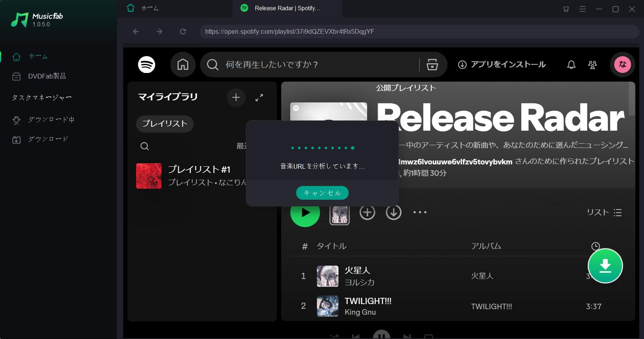Viewport: 644px width, 339px height.
Task: Click the Spotify URL address field
Action: coord(419,32)
